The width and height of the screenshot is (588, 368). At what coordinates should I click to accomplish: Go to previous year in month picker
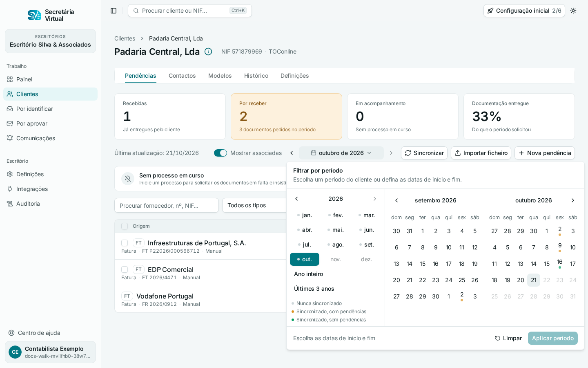[x=297, y=199]
